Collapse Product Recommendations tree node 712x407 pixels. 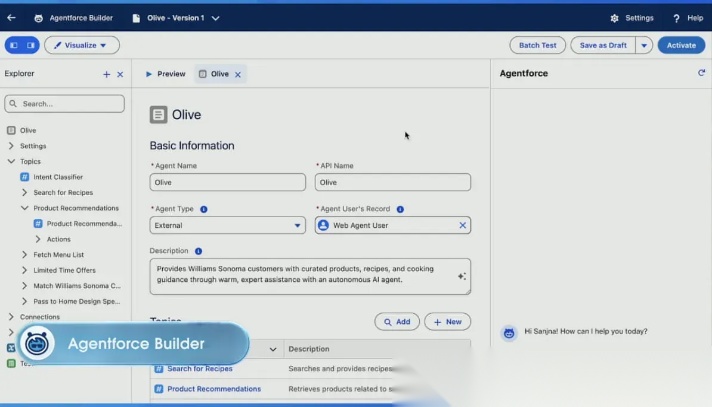[x=25, y=208]
